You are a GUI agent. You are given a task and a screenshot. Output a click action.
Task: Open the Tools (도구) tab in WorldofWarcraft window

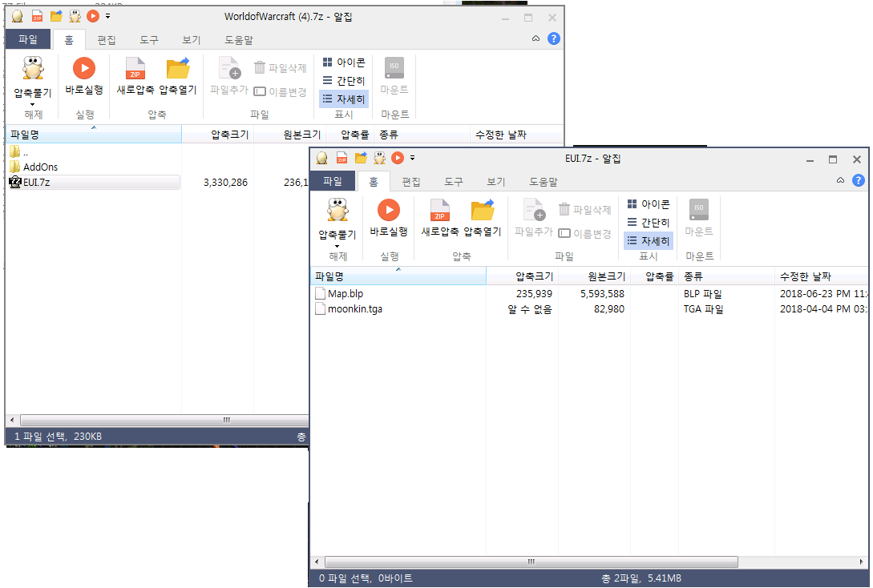149,40
